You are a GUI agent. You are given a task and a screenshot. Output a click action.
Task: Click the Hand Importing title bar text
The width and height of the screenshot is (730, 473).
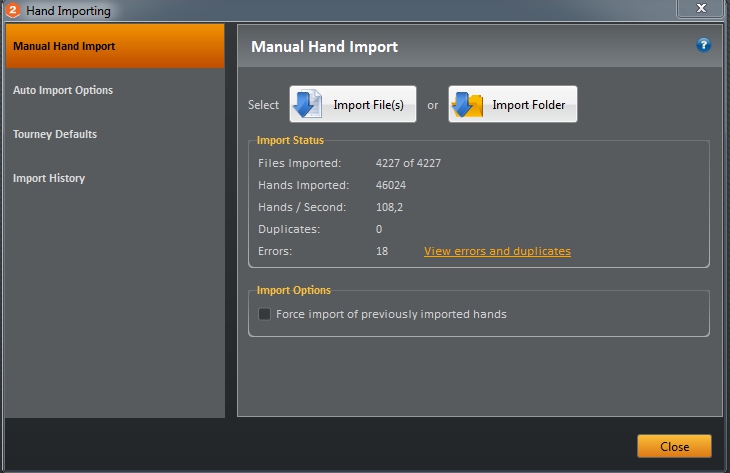coord(69,11)
